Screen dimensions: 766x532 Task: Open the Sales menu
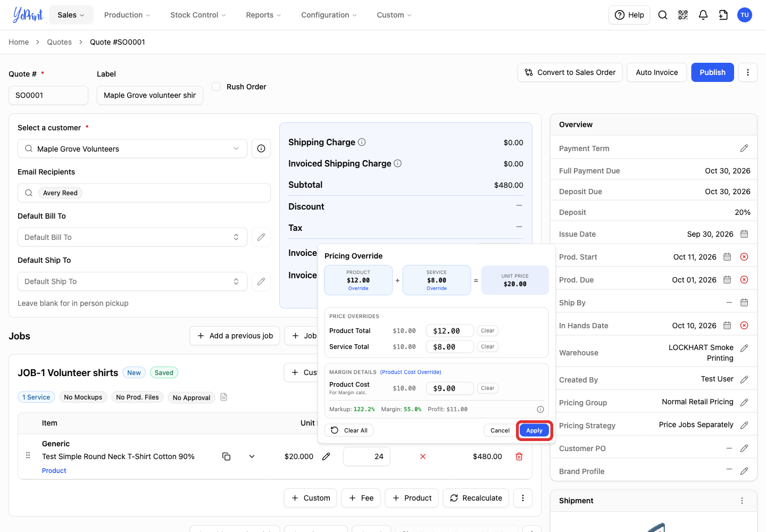coord(71,15)
